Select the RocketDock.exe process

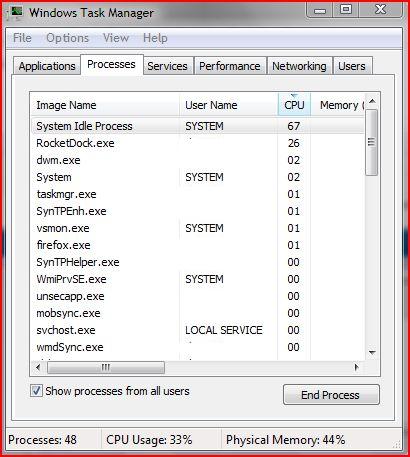(198, 143)
